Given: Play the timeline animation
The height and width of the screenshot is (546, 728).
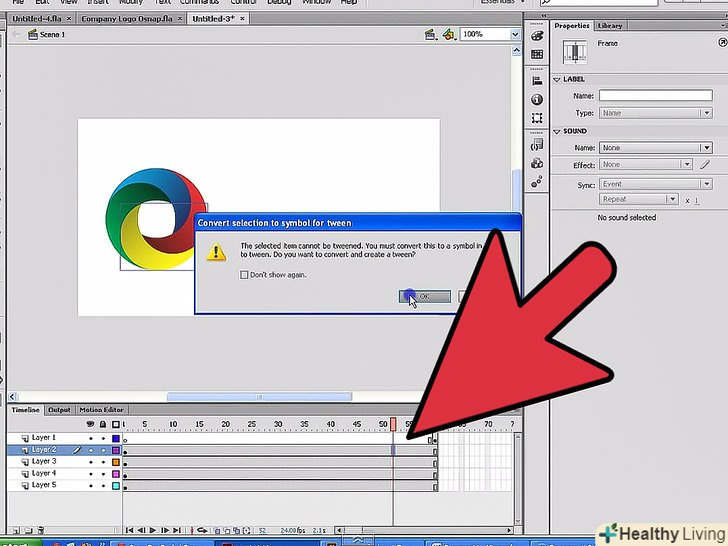Looking at the screenshot, I should pos(153,530).
